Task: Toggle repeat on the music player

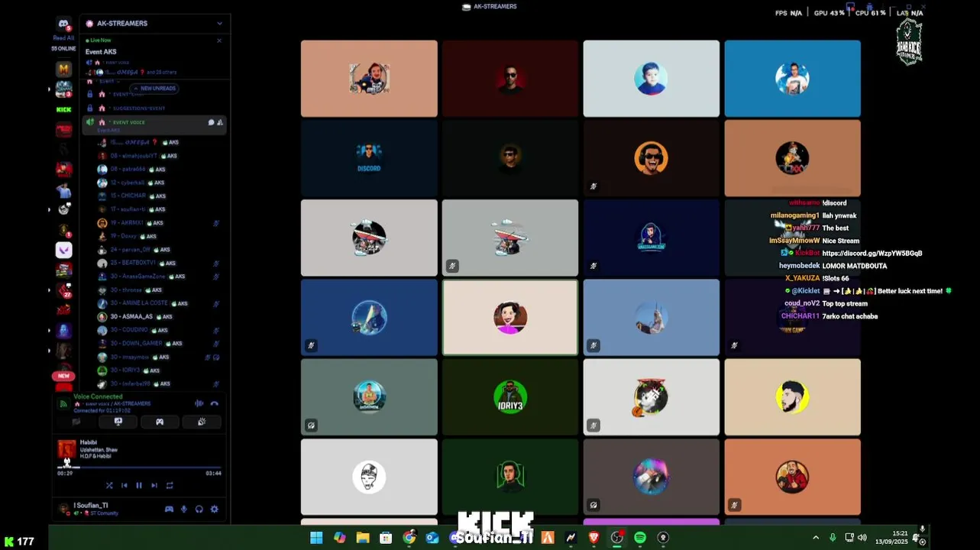Action: 170,485
